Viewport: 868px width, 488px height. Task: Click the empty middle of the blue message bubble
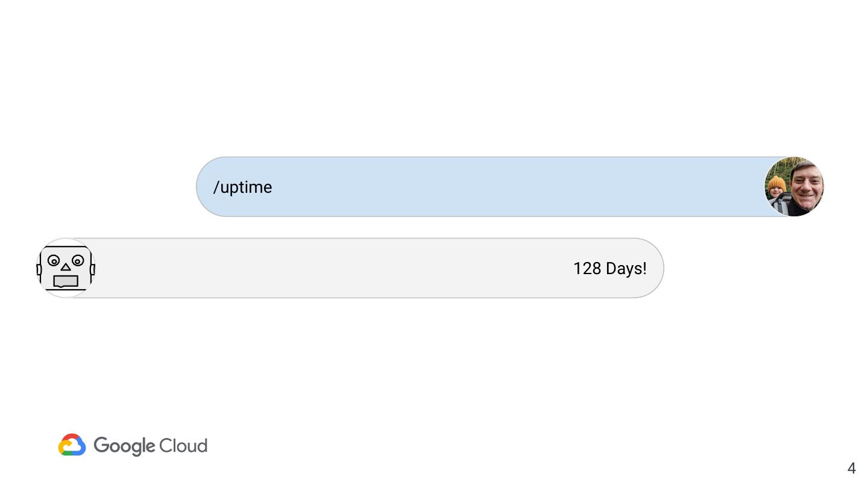pos(482,187)
